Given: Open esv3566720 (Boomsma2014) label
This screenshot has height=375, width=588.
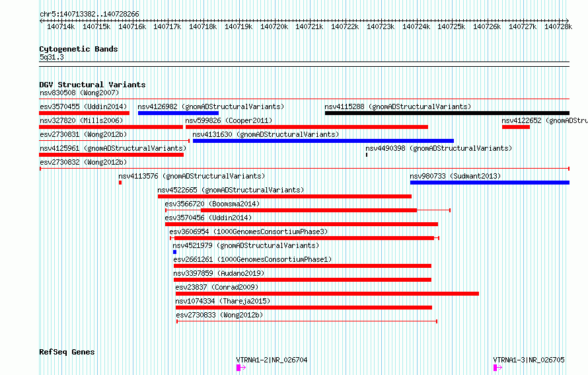Looking at the screenshot, I should click(212, 204).
